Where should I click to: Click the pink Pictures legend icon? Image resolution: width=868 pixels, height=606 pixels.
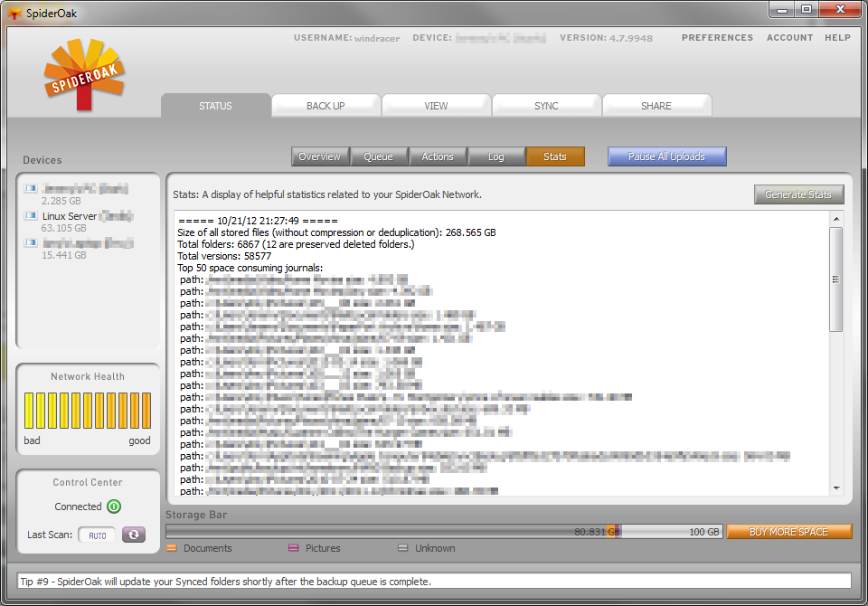point(293,548)
